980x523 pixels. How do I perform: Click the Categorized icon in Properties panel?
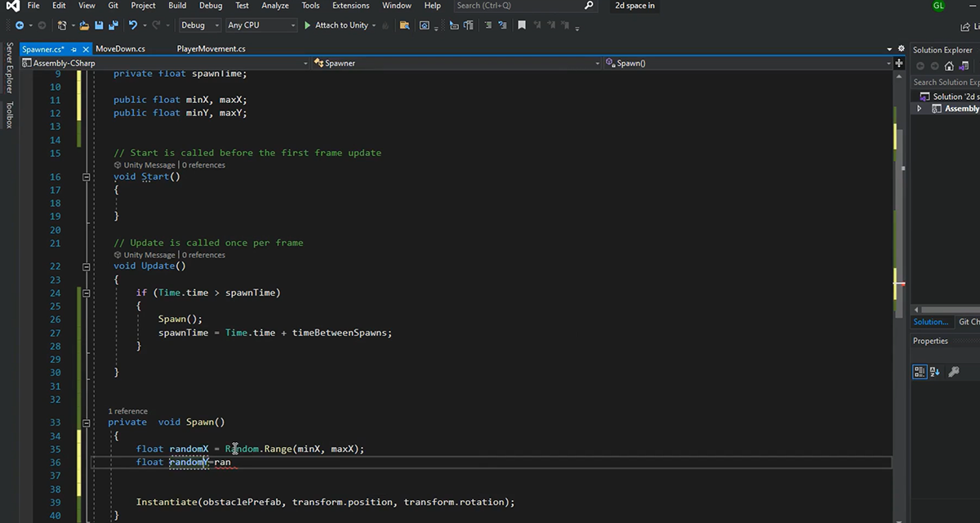coord(920,372)
